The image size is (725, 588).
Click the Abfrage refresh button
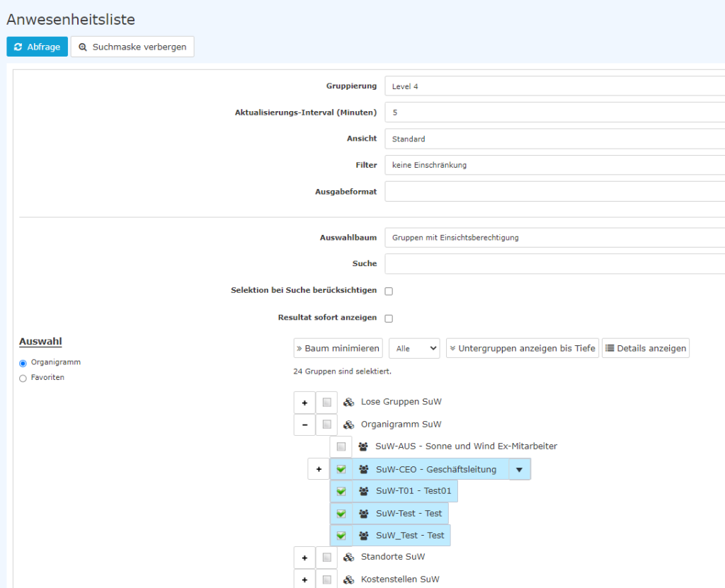(37, 47)
